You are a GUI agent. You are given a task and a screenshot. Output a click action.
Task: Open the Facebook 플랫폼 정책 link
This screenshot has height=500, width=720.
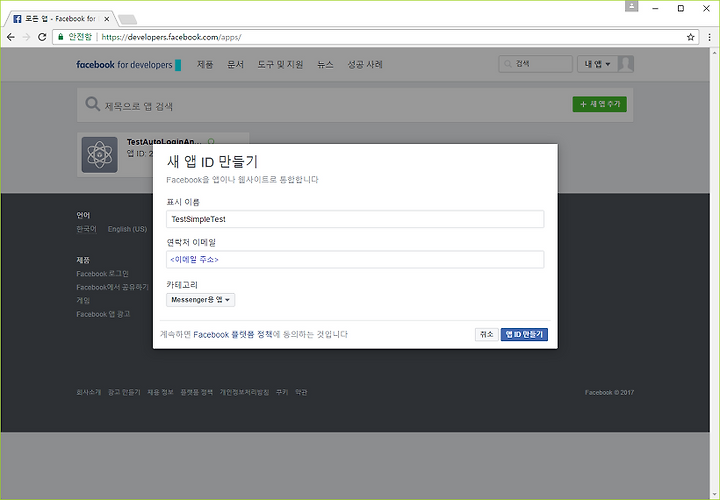[x=233, y=335]
